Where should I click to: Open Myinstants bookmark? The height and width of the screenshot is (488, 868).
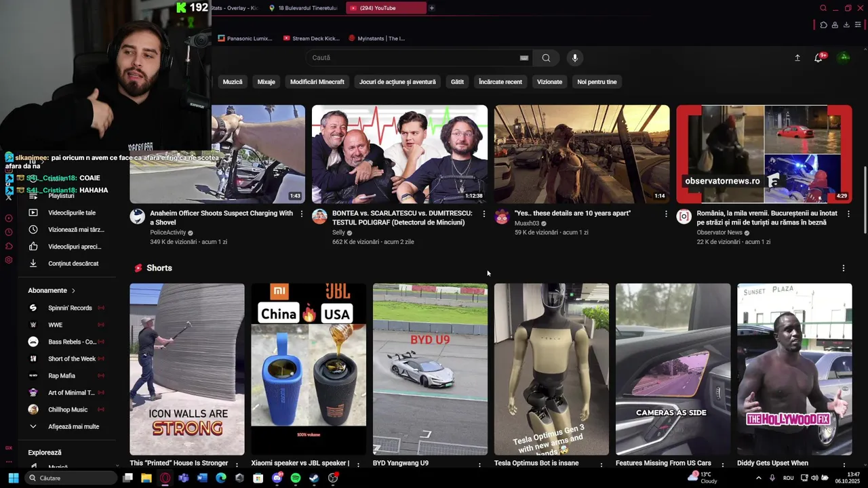point(376,39)
